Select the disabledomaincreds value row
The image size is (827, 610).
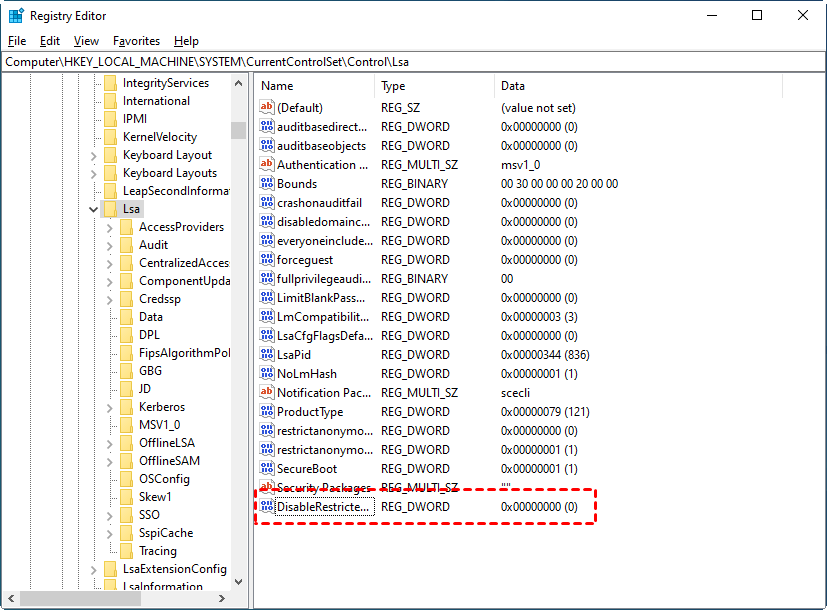323,221
